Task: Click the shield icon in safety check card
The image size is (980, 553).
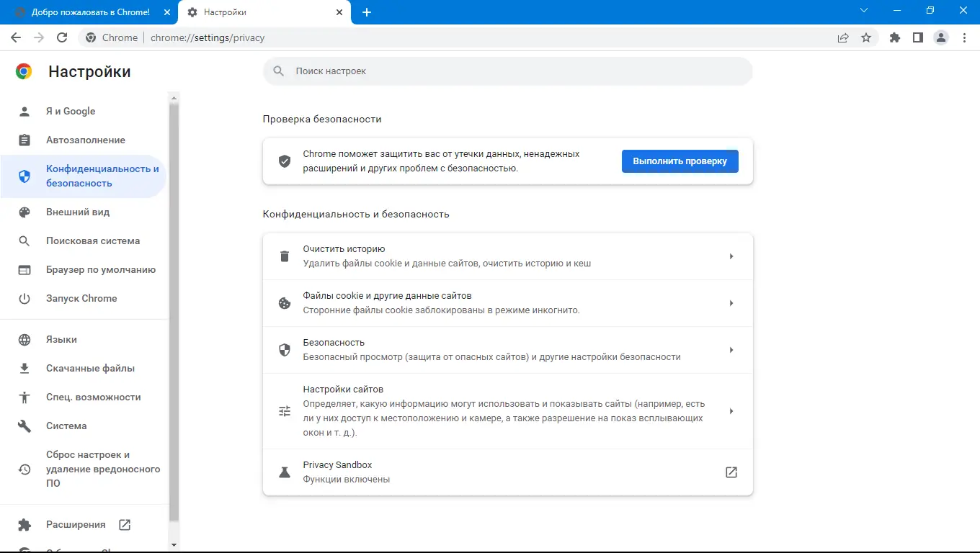Action: (x=285, y=161)
